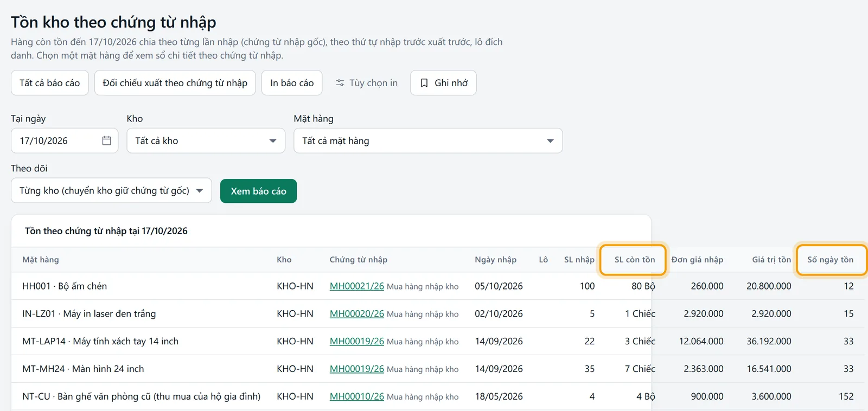The height and width of the screenshot is (411, 868).
Task: Run the report with Xem báo cáo
Action: [x=258, y=191]
